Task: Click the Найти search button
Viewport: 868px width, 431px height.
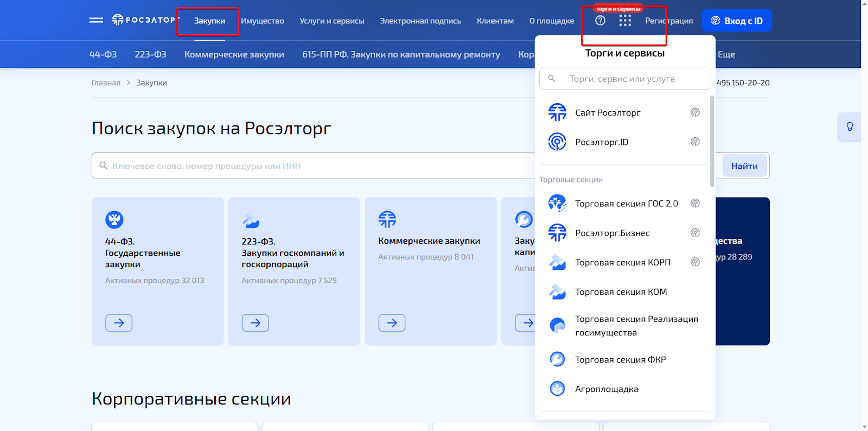Action: click(x=744, y=166)
